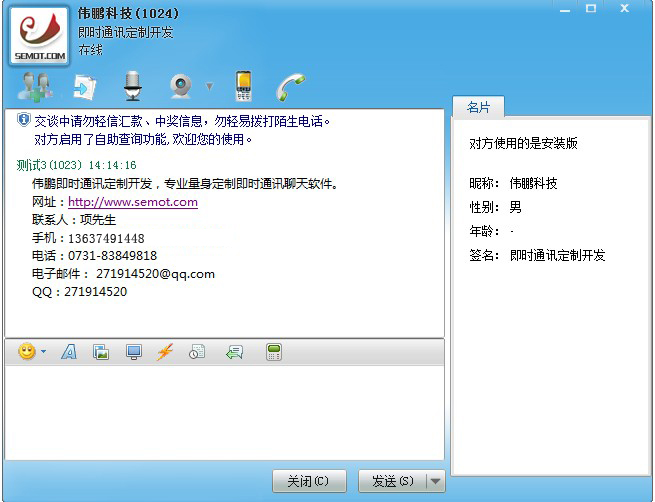Click the 对方使用的是安装版 text
Screen dimensions: 655x502
[523, 143]
